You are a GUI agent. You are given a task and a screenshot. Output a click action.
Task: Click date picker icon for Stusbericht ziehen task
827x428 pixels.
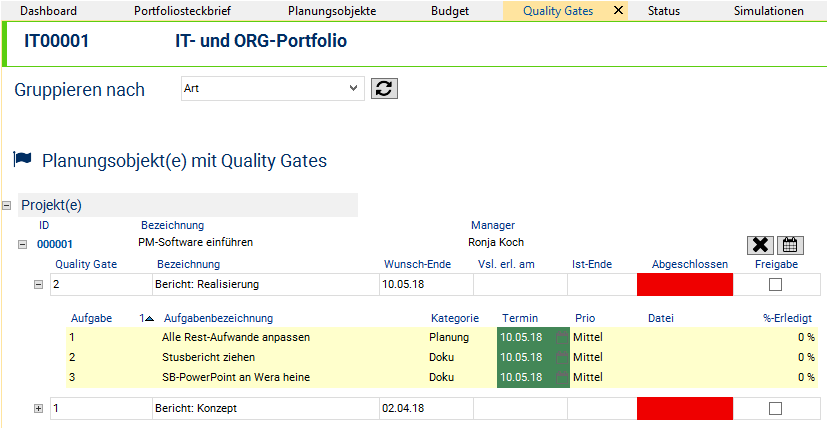pos(561,357)
